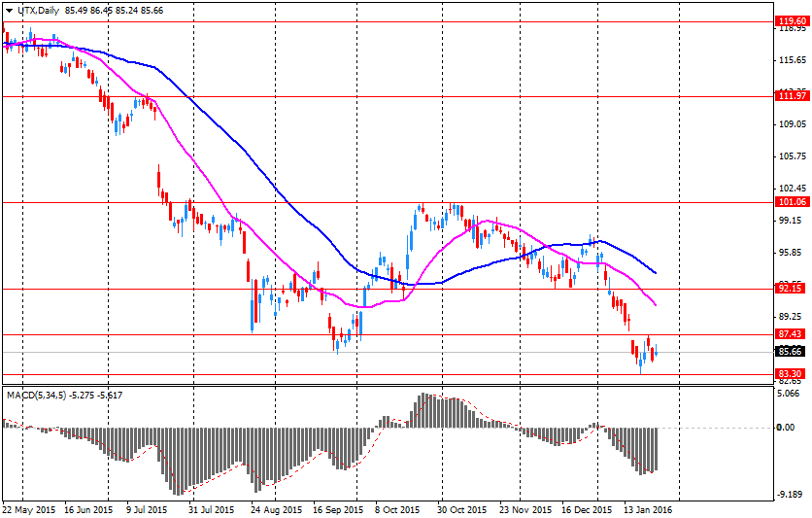Viewport: 812px width, 518px height.
Task: Click the 102.45 price axis value
Action: pyautogui.click(x=793, y=189)
